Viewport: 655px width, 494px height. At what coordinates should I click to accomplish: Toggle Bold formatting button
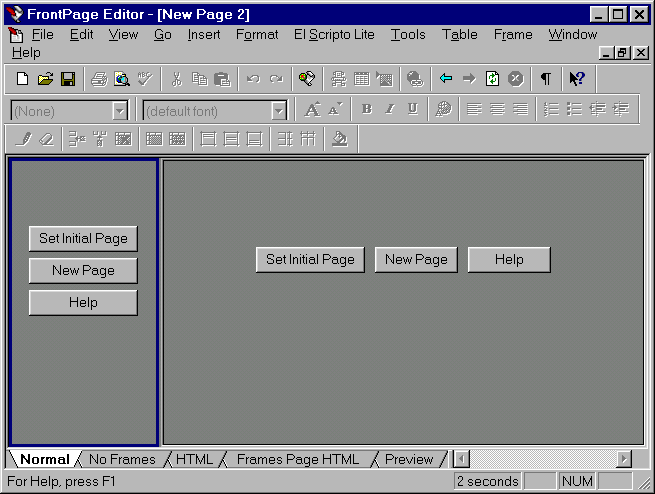pyautogui.click(x=367, y=110)
